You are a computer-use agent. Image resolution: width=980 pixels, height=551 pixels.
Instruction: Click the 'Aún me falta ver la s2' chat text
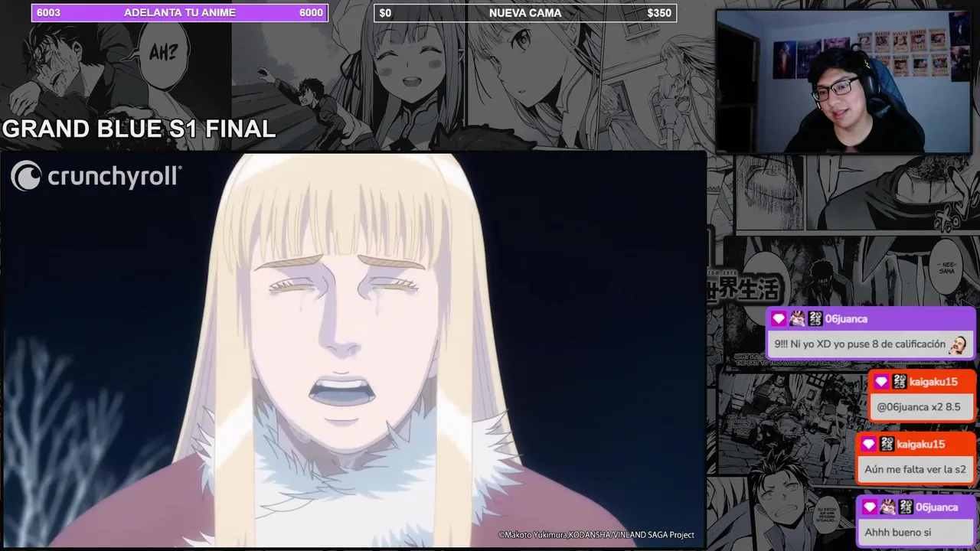tap(915, 470)
